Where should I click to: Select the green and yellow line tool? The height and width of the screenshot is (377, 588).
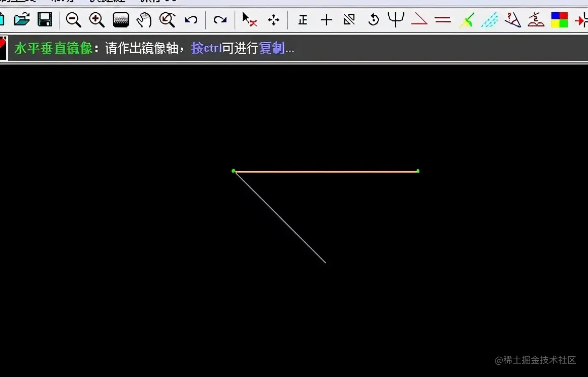click(467, 20)
